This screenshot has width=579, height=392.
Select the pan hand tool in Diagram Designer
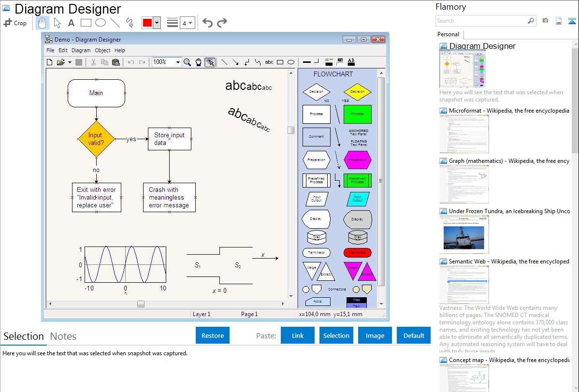click(199, 62)
